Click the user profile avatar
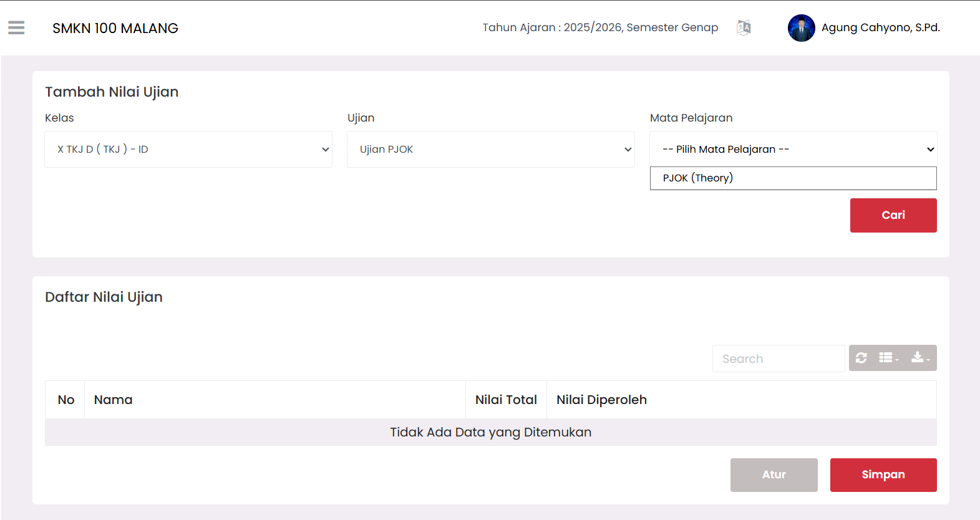 [x=801, y=28]
